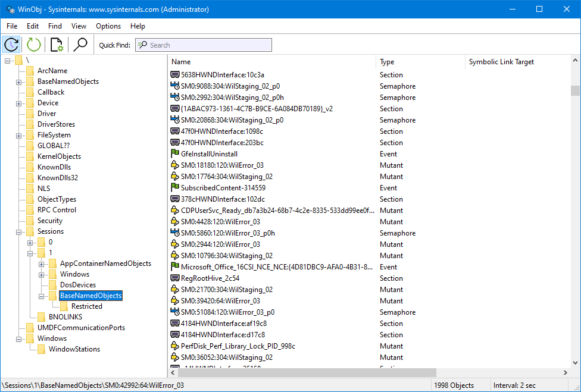Click the KernelObjects folder icon in the tree
Image resolution: width=581 pixels, height=392 pixels.
tap(31, 156)
